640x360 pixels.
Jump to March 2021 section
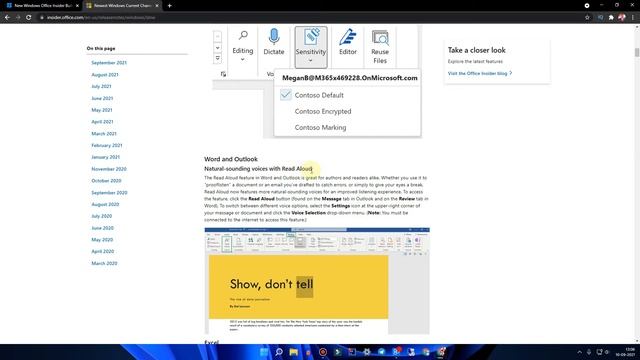click(104, 133)
